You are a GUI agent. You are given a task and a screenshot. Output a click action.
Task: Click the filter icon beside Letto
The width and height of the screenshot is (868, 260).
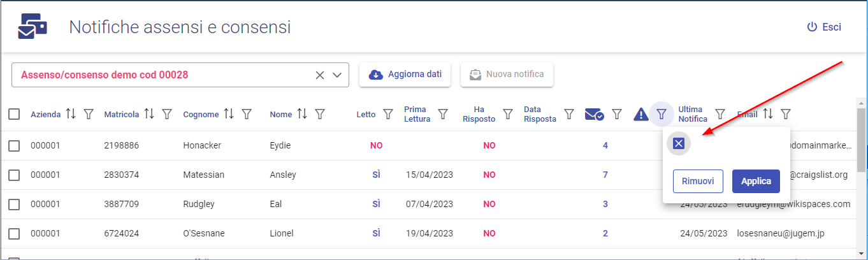387,114
